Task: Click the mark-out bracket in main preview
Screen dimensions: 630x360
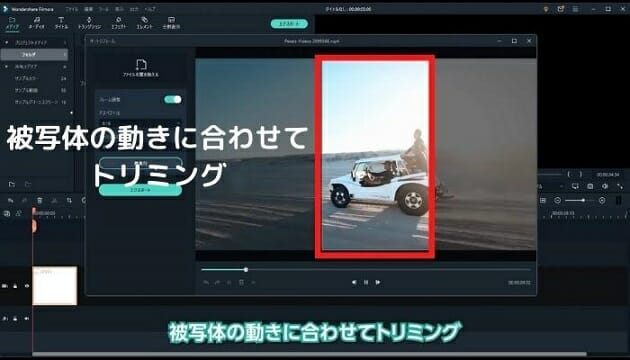Action: coord(581,174)
